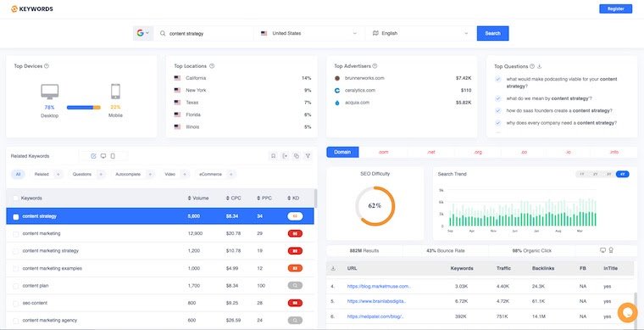Check the content marketing keyword checkbox
The height and width of the screenshot is (330, 644).
coord(15,234)
